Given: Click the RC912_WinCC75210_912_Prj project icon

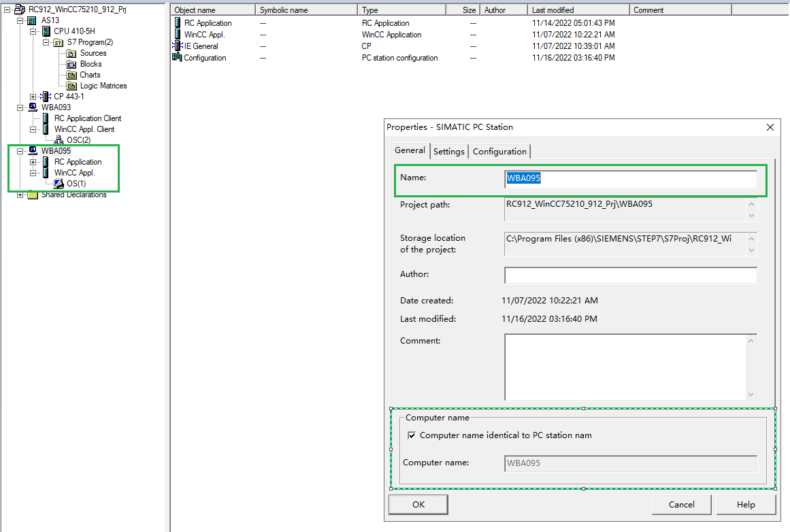Looking at the screenshot, I should [20, 9].
